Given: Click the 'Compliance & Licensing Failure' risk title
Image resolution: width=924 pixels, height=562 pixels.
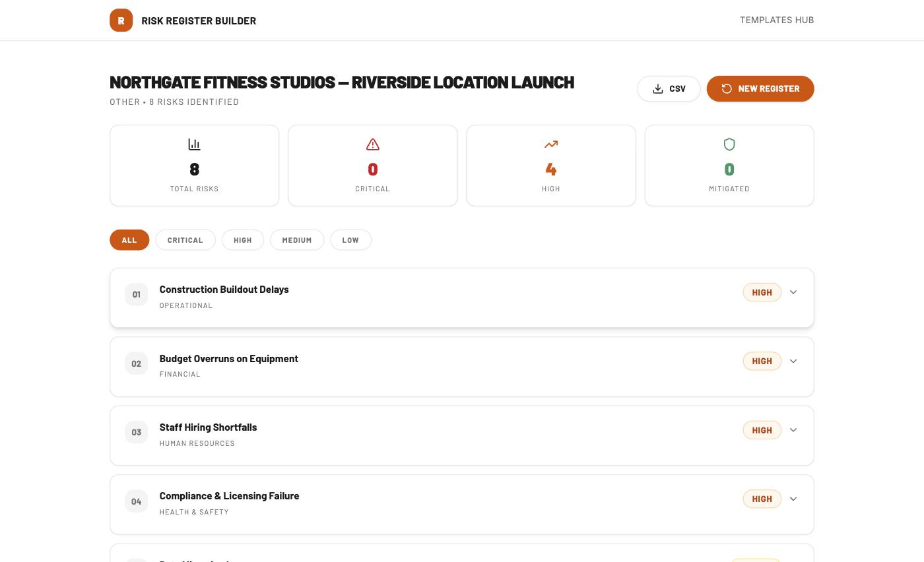Looking at the screenshot, I should 229,496.
